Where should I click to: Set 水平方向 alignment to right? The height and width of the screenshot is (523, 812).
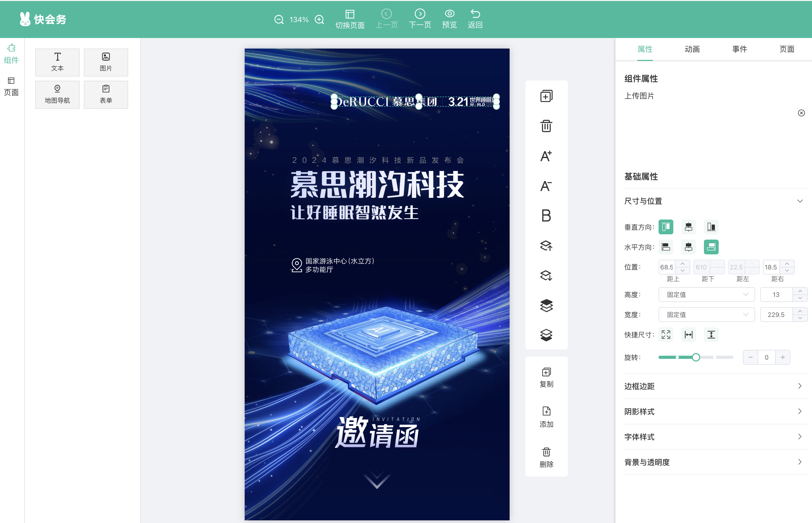[711, 247]
